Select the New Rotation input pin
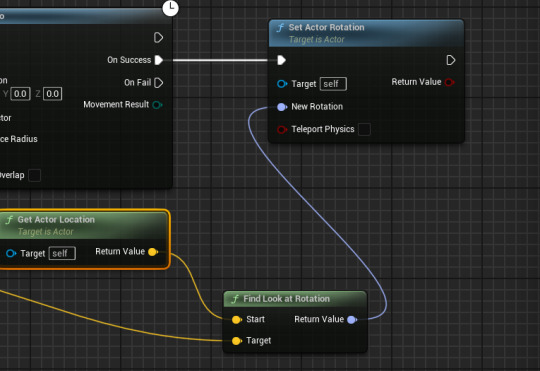The image size is (540, 371). pos(282,107)
